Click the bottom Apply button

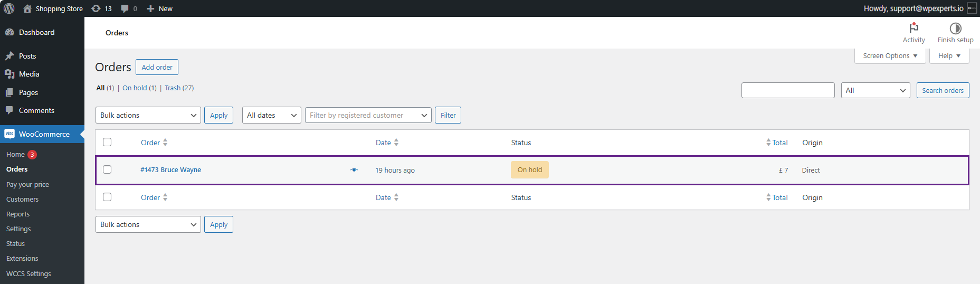tap(218, 224)
